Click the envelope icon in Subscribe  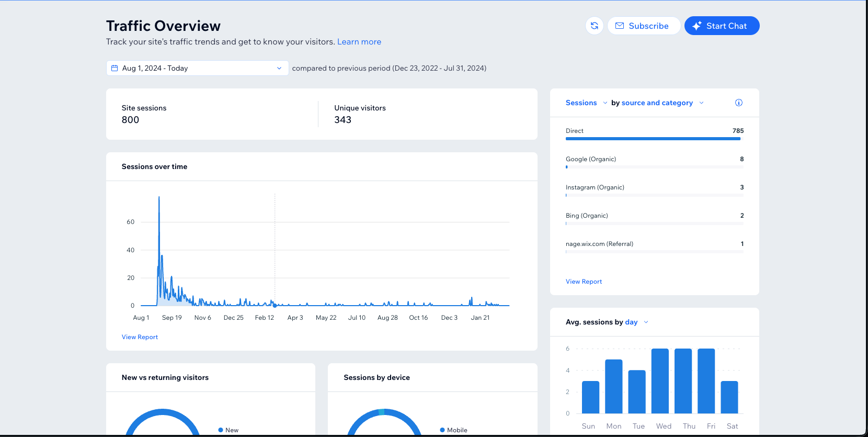point(620,26)
